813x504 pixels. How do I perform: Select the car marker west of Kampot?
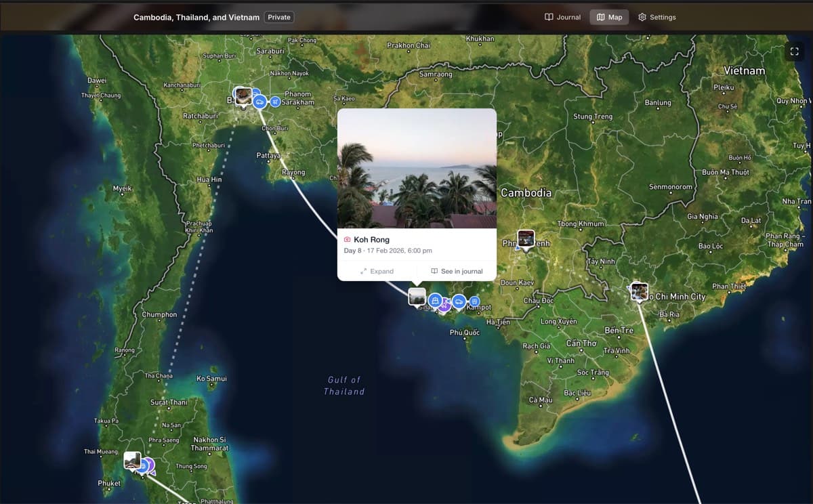point(459,301)
